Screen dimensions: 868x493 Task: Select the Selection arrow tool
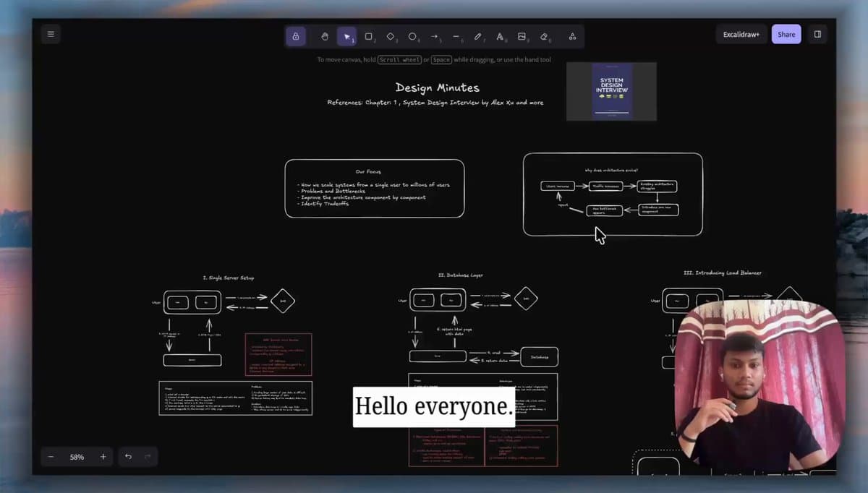pyautogui.click(x=346, y=36)
